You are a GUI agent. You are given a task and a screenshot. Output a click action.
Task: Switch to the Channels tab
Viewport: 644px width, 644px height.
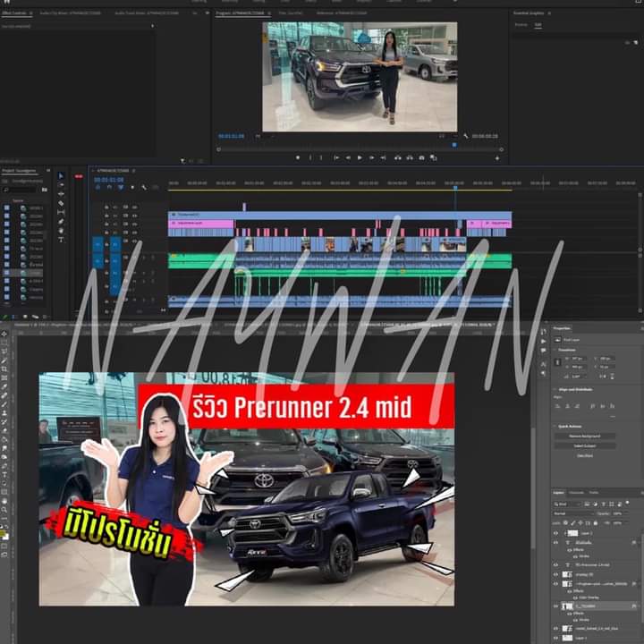(577, 493)
